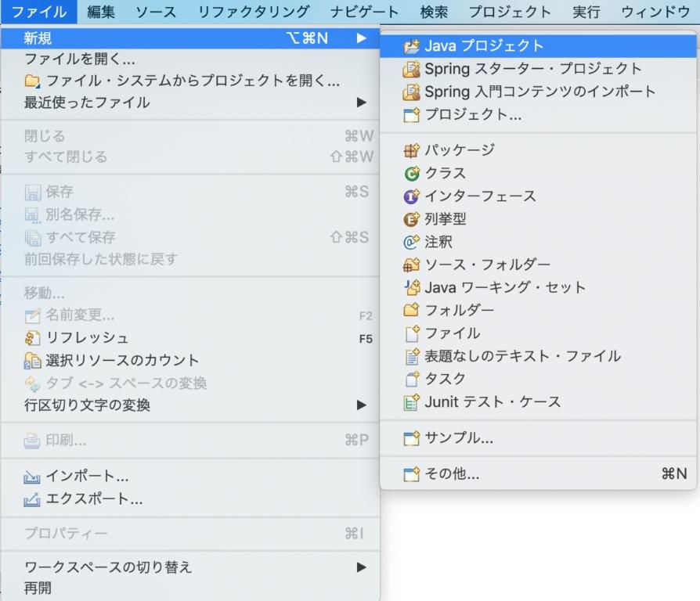This screenshot has height=601, width=700.
Task: Click the サンプル... icon
Action: pyautogui.click(x=411, y=438)
